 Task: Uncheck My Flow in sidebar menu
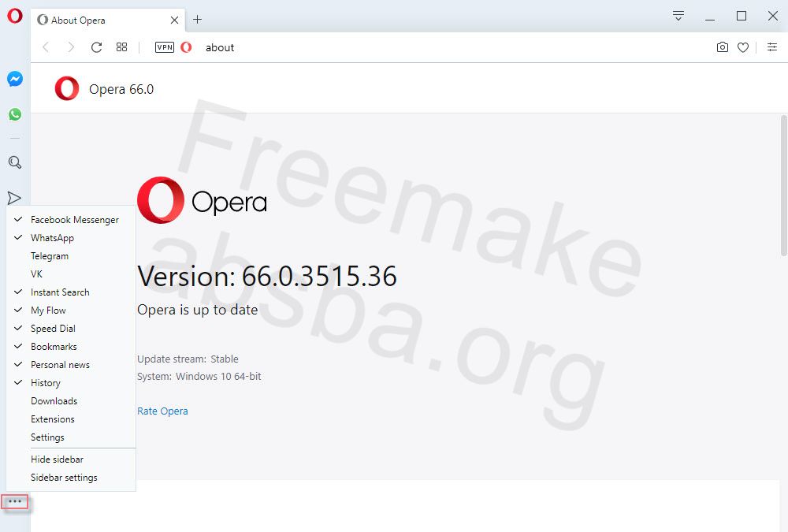[x=71, y=311]
